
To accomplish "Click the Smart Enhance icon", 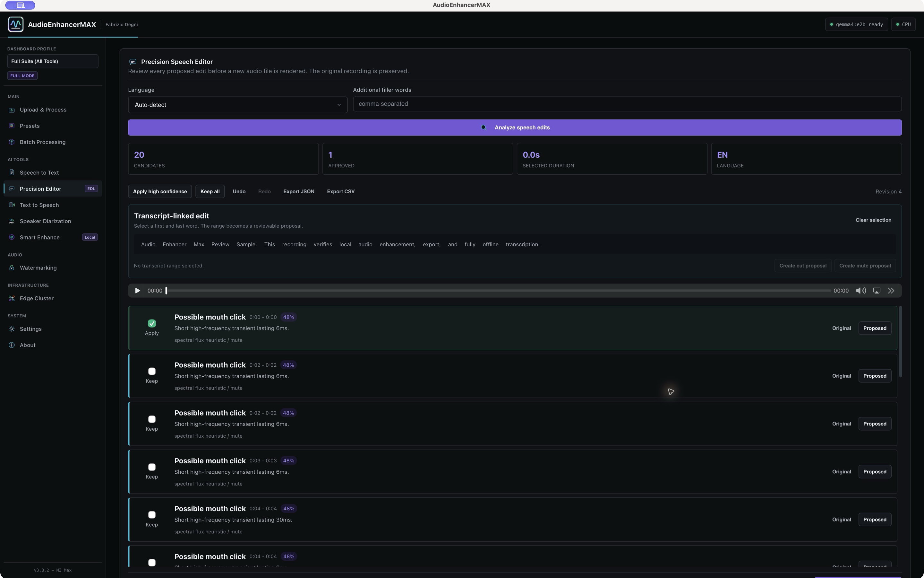I will (x=12, y=237).
